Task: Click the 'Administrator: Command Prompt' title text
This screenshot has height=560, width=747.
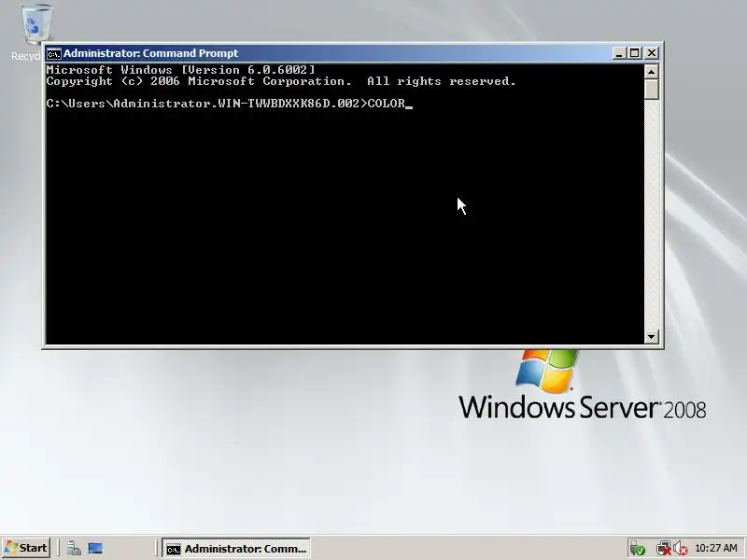Action: click(x=150, y=53)
